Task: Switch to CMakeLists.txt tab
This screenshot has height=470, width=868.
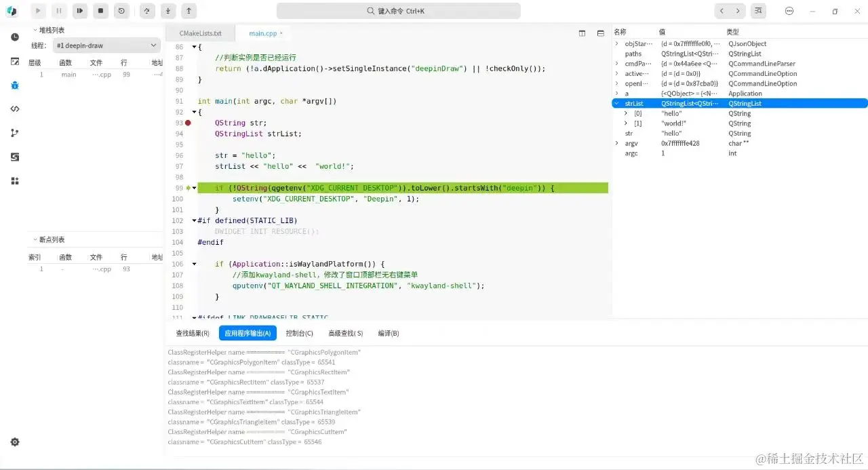Action: click(200, 33)
